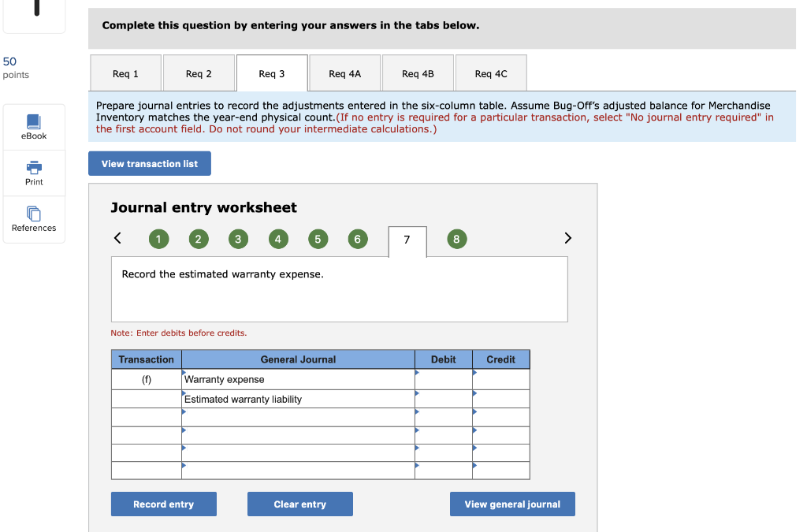This screenshot has width=807, height=532.
Task: Navigate back using the left chevron
Action: [x=117, y=237]
